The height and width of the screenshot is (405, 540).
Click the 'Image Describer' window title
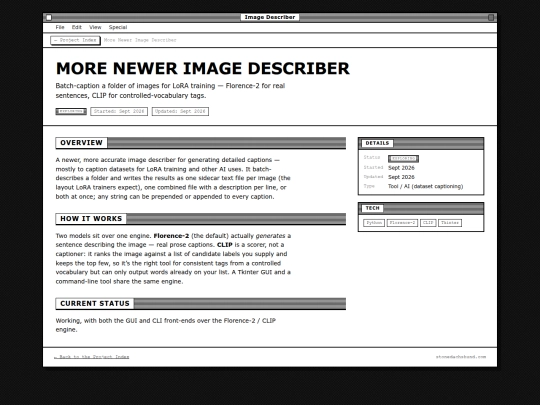click(270, 17)
